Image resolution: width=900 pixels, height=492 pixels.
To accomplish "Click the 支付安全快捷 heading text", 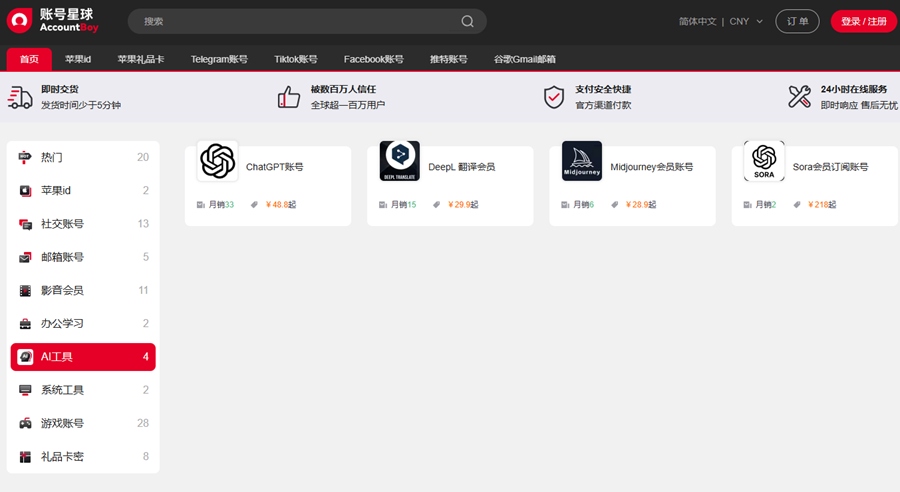I will pyautogui.click(x=603, y=89).
